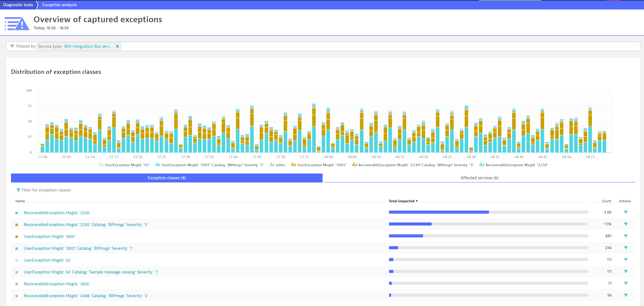Open UserException MsgId '3001' Catalog 'BIPmsgs' link
The height and width of the screenshot is (306, 644).
coord(78,248)
